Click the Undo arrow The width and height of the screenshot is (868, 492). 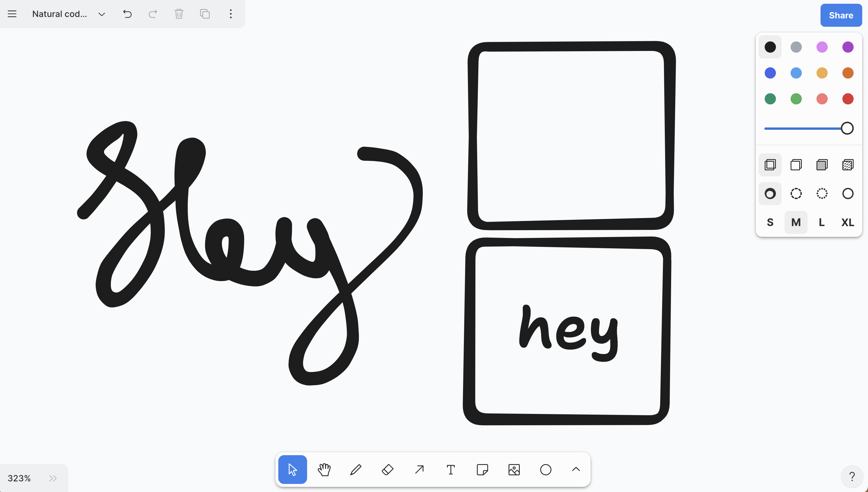[127, 14]
